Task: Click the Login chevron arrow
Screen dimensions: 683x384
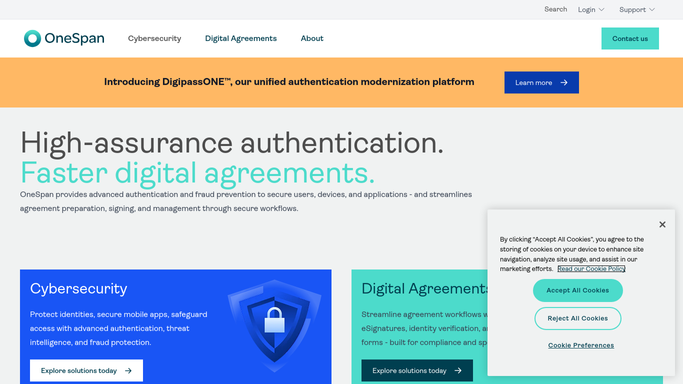Action: pos(601,10)
